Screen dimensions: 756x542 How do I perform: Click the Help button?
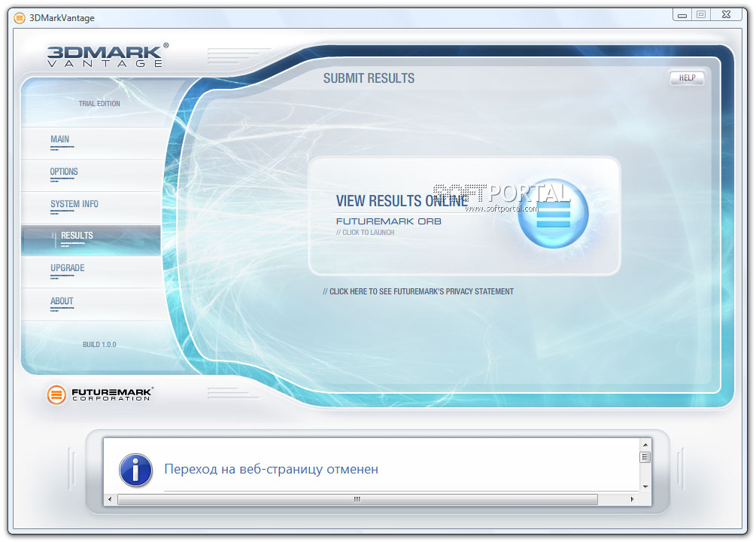687,78
